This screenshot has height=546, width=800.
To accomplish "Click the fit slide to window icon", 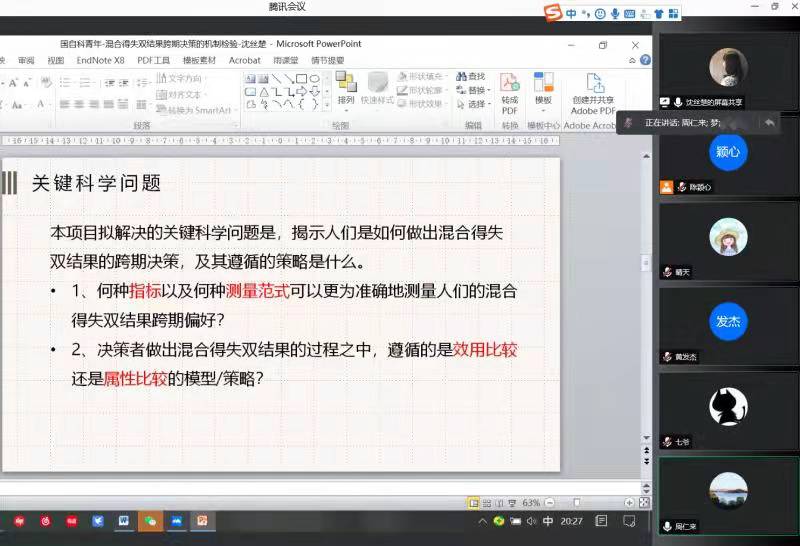I will 643,502.
